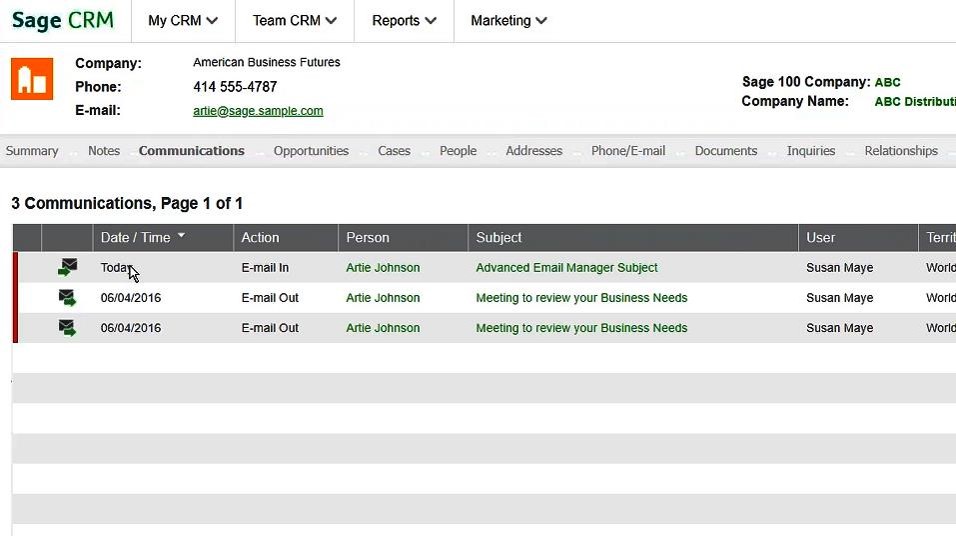The height and width of the screenshot is (536, 956).
Task: Expand the My CRM menu
Action: (183, 21)
